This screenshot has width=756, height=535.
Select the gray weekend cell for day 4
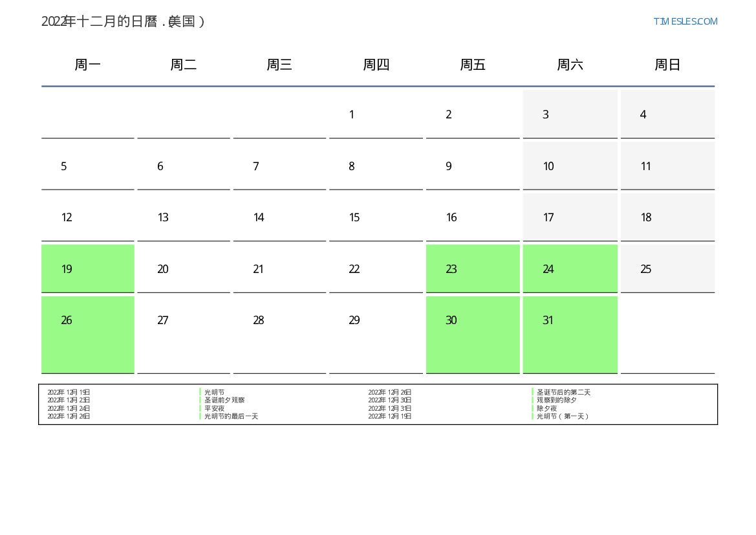pyautogui.click(x=667, y=115)
